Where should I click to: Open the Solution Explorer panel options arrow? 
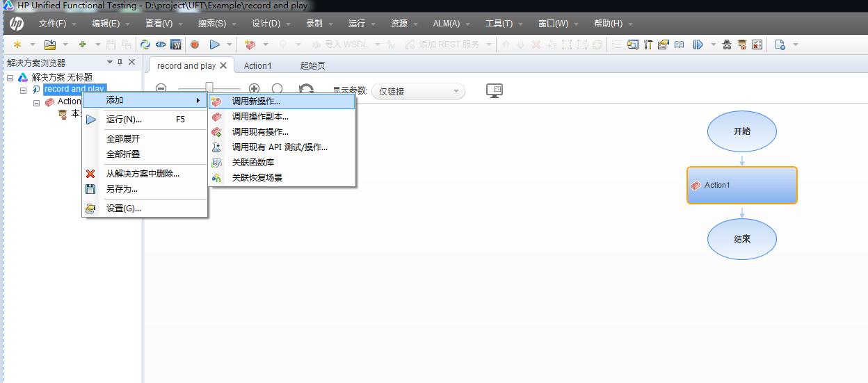[109, 63]
